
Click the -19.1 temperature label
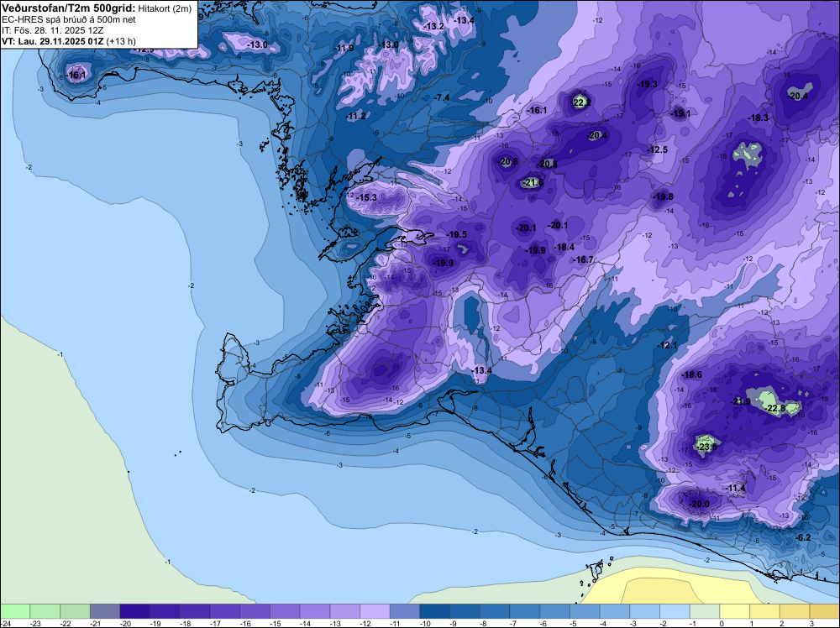680,113
